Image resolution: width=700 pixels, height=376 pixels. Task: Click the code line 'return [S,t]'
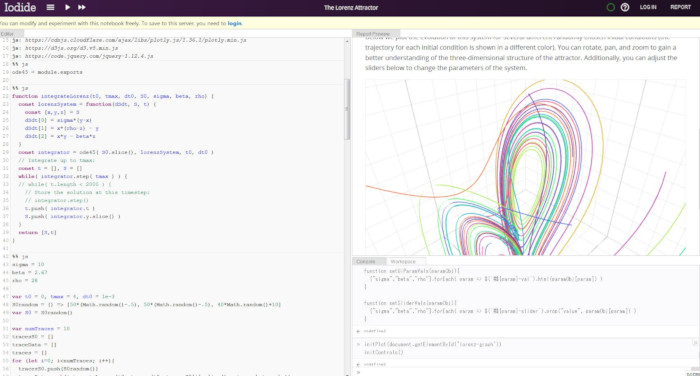38,233
